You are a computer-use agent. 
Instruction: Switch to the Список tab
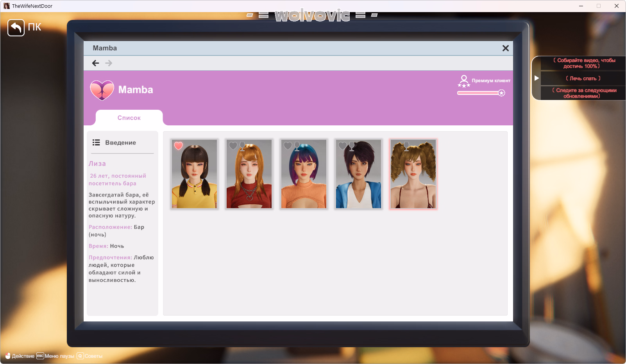(x=129, y=118)
